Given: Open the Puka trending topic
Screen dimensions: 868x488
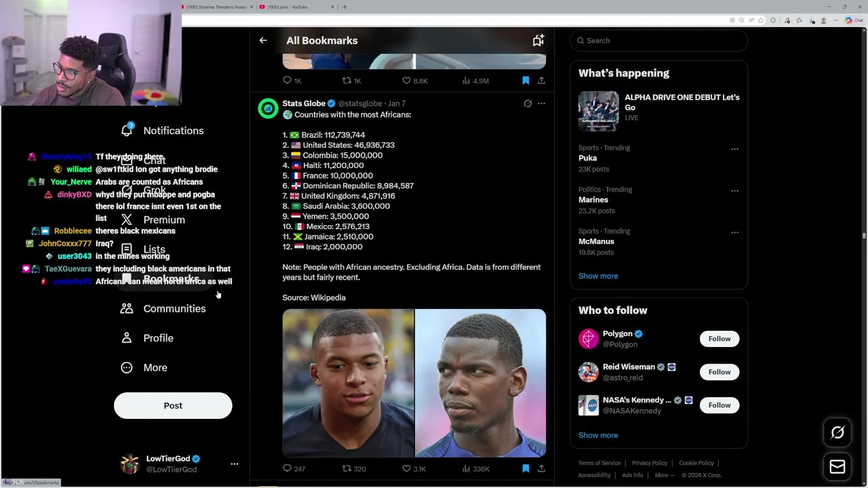Looking at the screenshot, I should [587, 158].
